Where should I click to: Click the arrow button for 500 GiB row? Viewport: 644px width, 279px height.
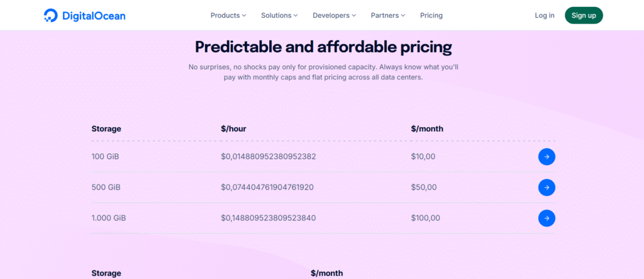(547, 187)
